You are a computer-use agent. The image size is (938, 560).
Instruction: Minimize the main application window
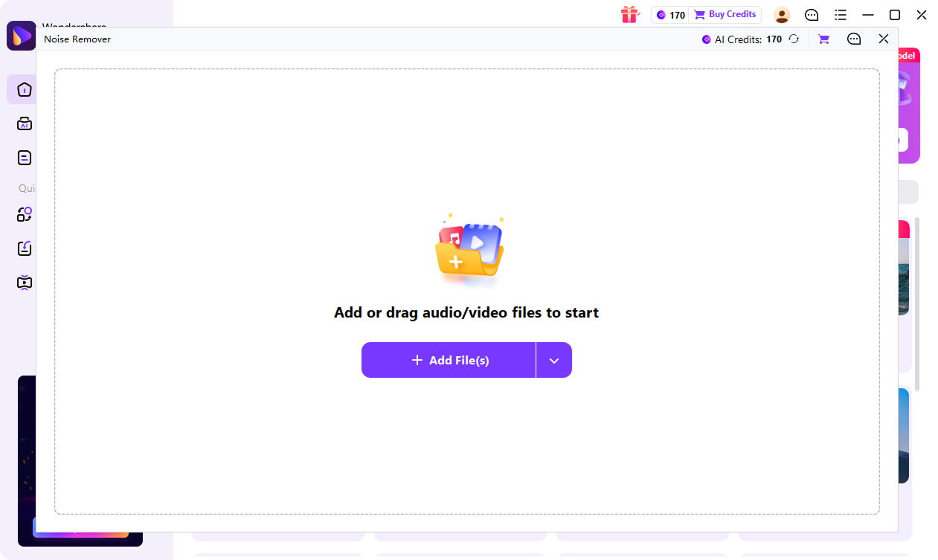click(867, 15)
